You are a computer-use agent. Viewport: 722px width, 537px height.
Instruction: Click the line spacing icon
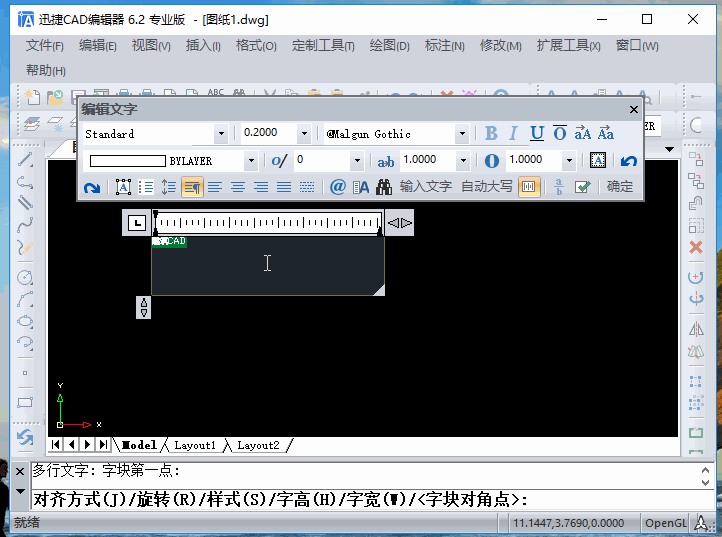pos(169,187)
